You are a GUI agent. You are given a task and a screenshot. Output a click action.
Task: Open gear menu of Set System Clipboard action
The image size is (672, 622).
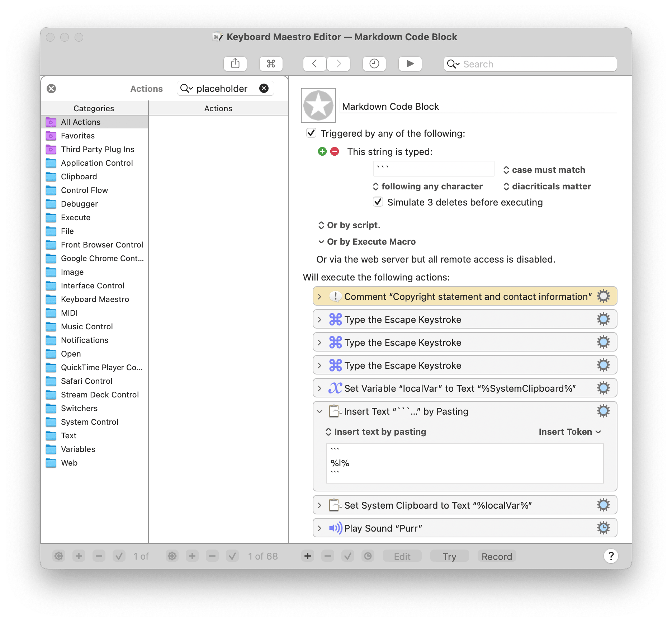point(603,505)
